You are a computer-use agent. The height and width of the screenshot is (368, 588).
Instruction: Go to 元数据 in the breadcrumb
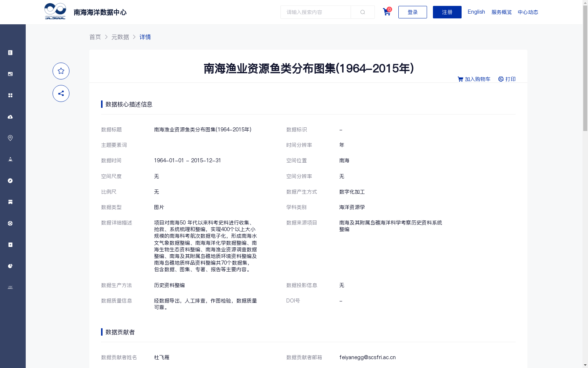tap(120, 37)
